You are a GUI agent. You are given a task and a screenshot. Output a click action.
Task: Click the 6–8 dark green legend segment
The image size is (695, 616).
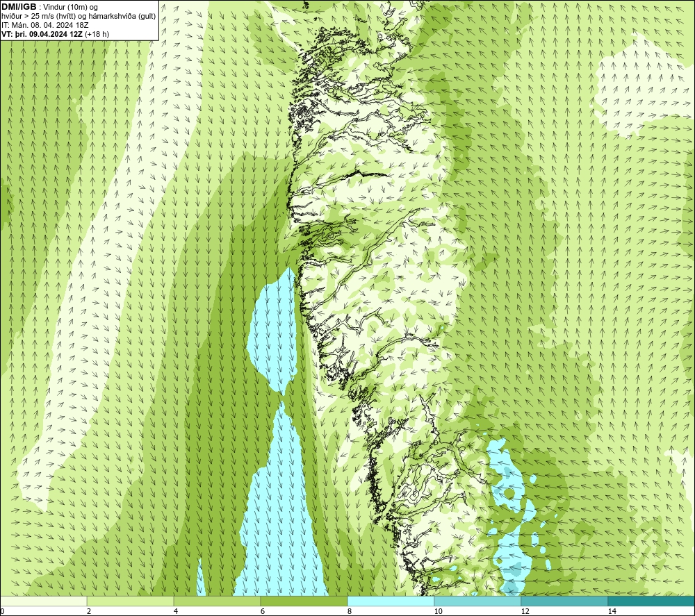click(x=304, y=601)
